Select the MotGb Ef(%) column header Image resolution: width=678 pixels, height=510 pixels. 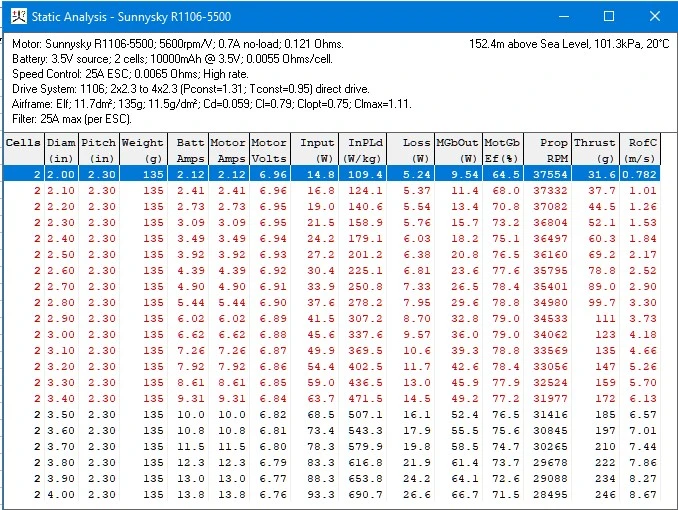[502, 148]
